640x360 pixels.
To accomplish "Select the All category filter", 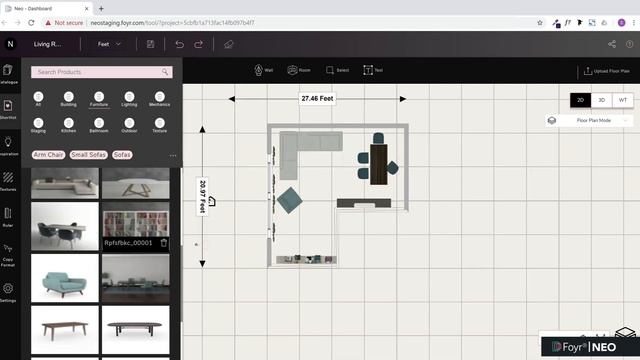I will 38,99.
